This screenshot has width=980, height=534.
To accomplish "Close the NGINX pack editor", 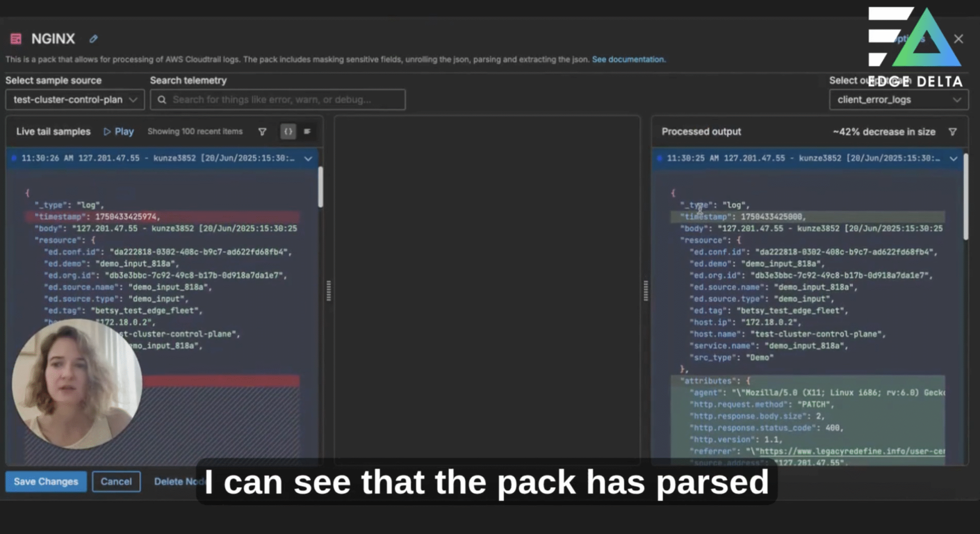I will click(x=959, y=39).
